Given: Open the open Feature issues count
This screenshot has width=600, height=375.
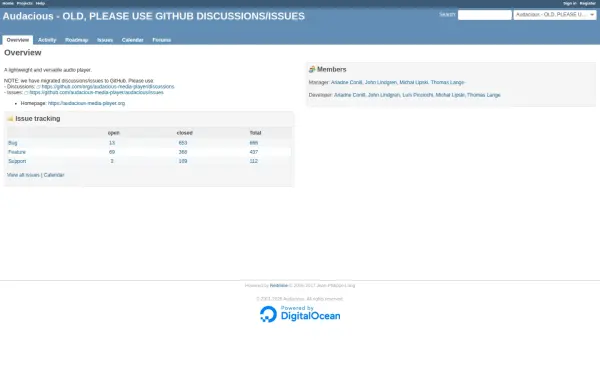Looking at the screenshot, I should (x=112, y=152).
